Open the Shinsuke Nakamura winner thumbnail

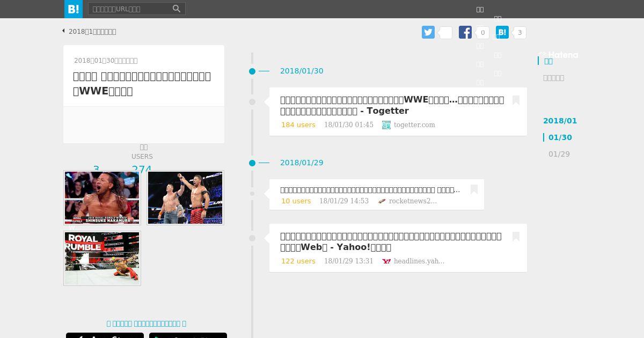[102, 197]
